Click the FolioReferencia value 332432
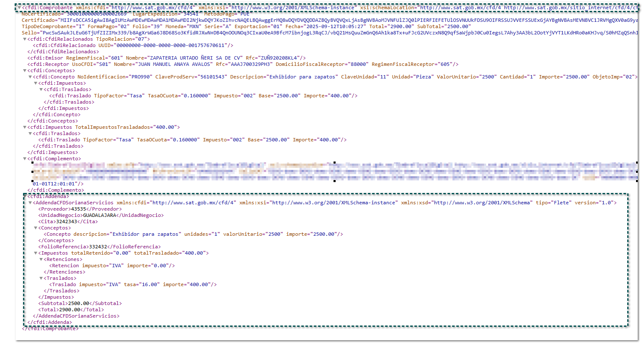This screenshot has height=344, width=644. (98, 247)
